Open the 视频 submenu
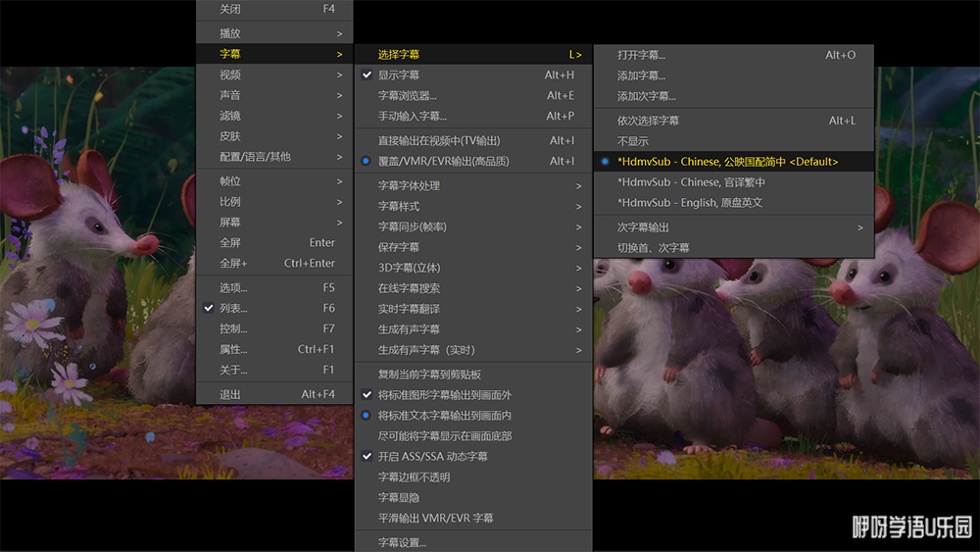This screenshot has width=980, height=552. 230,75
